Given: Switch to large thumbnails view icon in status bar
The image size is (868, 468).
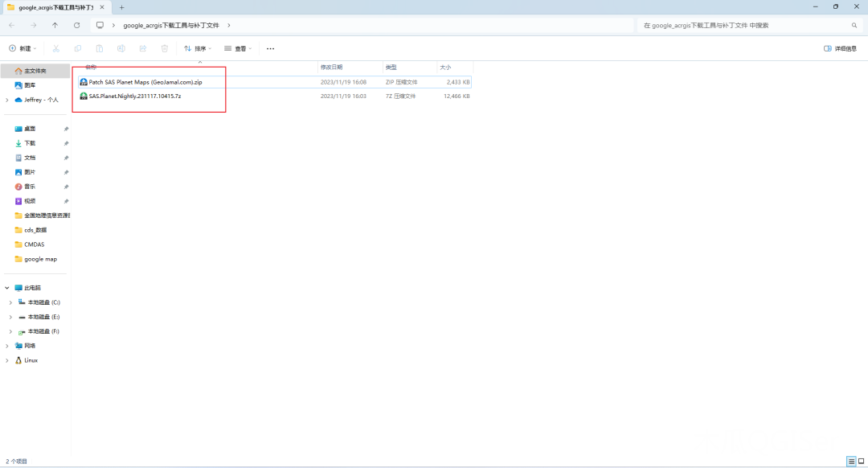Looking at the screenshot, I should tap(862, 462).
